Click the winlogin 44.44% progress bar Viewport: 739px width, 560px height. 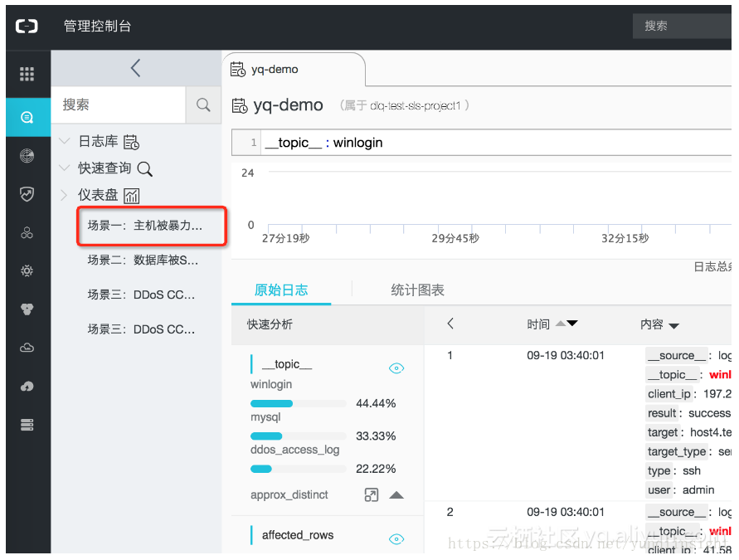(299, 403)
